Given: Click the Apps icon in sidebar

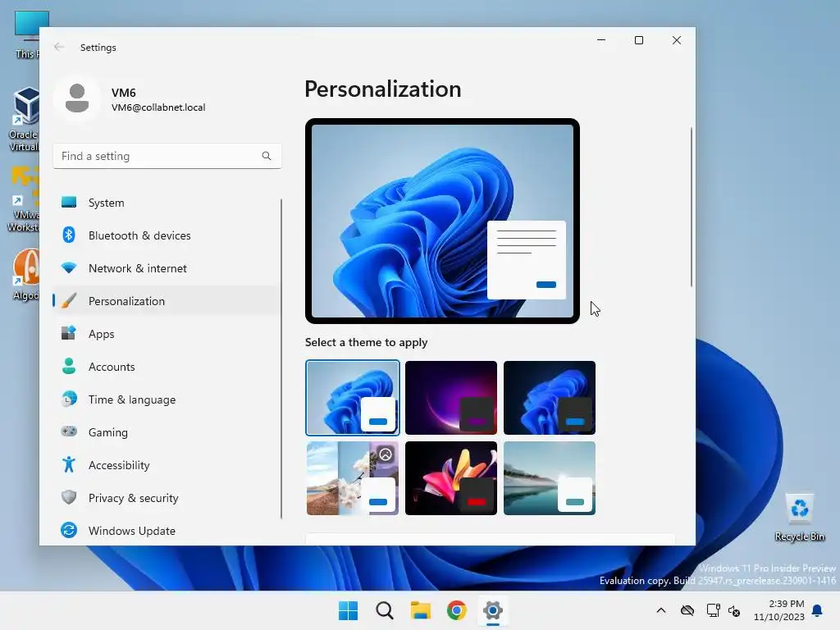Looking at the screenshot, I should pos(69,333).
